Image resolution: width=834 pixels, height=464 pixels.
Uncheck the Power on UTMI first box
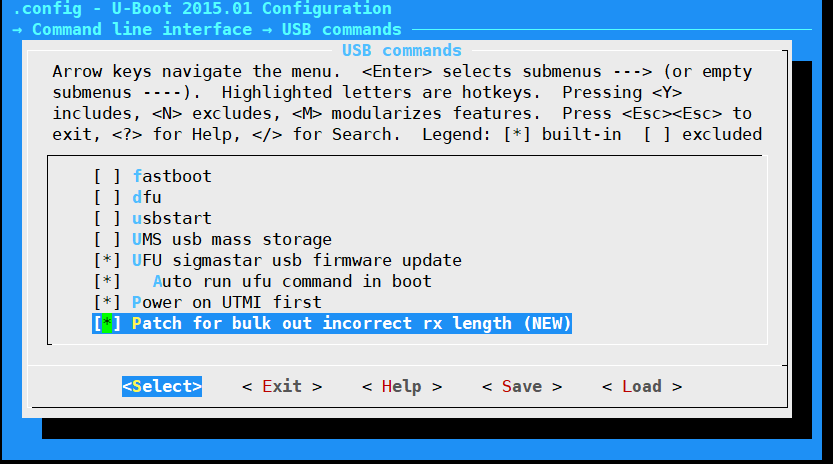coord(107,302)
